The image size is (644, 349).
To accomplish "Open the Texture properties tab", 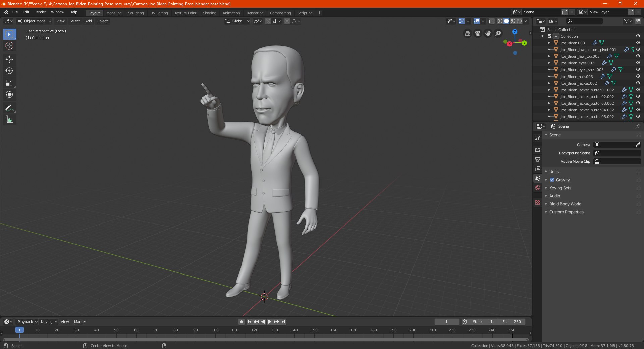I will tap(538, 202).
